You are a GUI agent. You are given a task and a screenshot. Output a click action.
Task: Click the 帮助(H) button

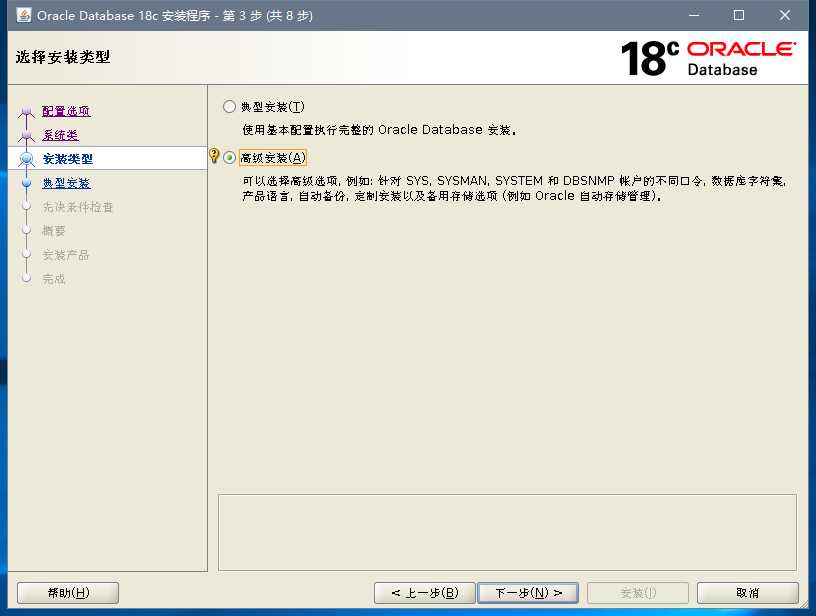pyautogui.click(x=68, y=593)
